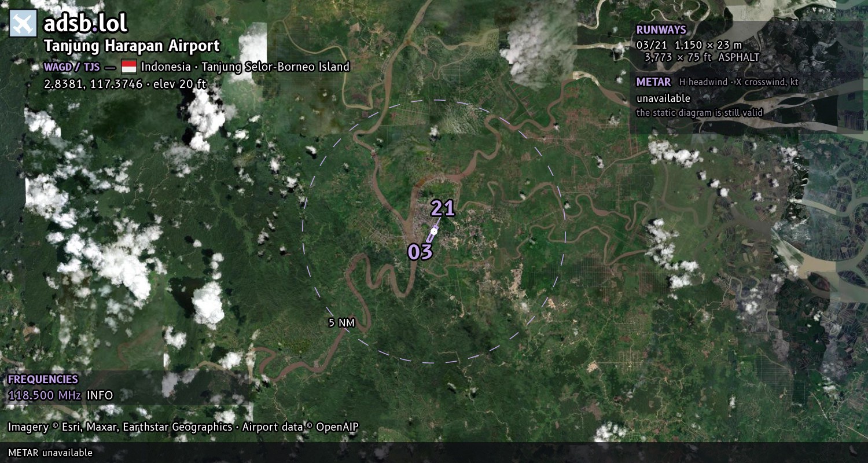Image resolution: width=868 pixels, height=463 pixels.
Task: Click the Indonesia flag icon
Action: [128, 67]
